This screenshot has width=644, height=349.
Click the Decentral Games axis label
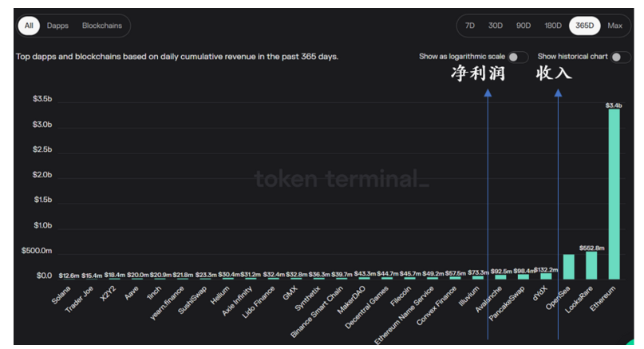(366, 307)
